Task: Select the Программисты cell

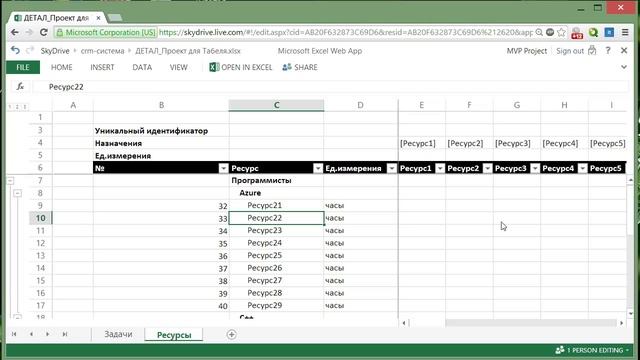Action: 276,180
